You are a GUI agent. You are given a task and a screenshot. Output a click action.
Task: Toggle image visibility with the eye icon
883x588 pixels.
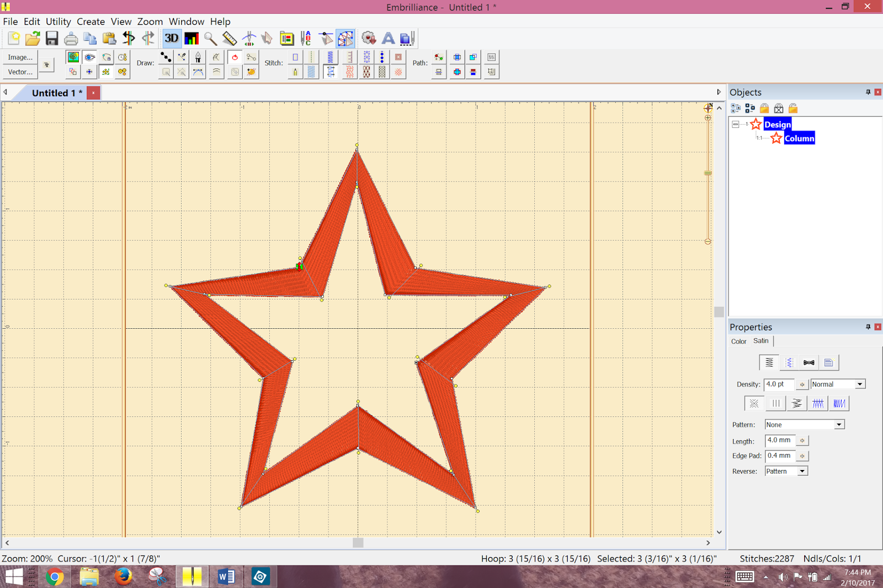click(x=89, y=57)
